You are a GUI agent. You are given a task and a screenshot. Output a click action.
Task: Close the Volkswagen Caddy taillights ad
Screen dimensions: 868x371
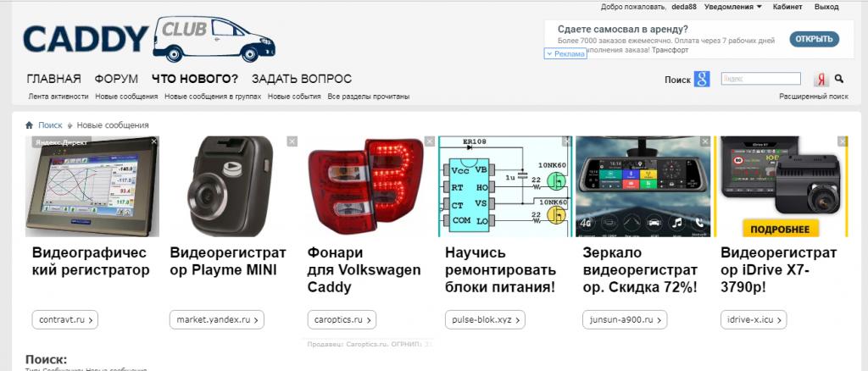pyautogui.click(x=430, y=141)
